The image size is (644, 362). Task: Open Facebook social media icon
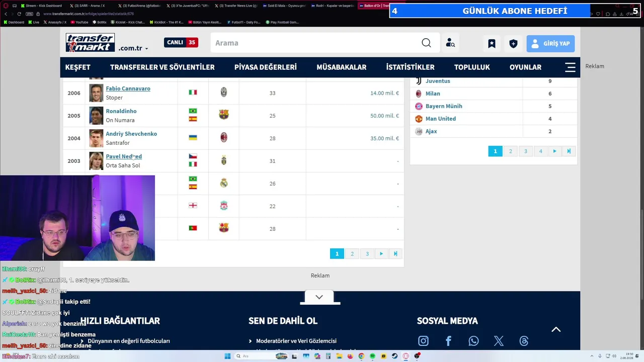coord(448,341)
